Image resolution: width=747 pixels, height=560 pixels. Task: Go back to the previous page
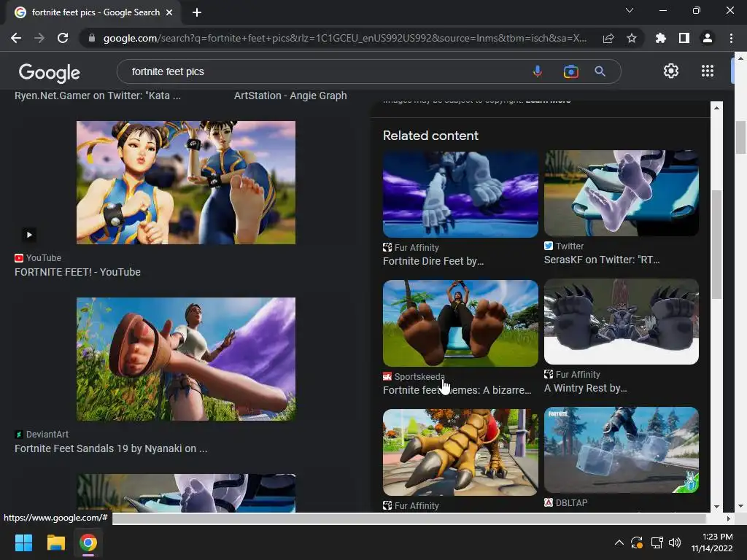tap(16, 38)
